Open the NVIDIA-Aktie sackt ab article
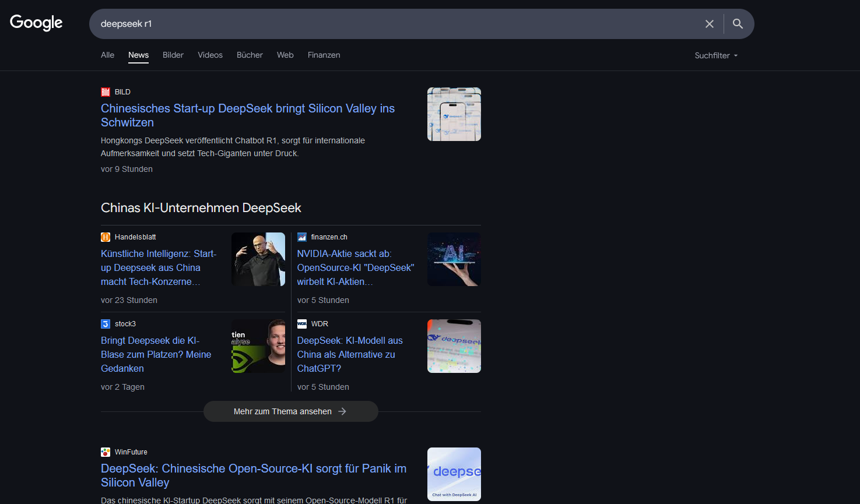The height and width of the screenshot is (504, 860). point(356,267)
